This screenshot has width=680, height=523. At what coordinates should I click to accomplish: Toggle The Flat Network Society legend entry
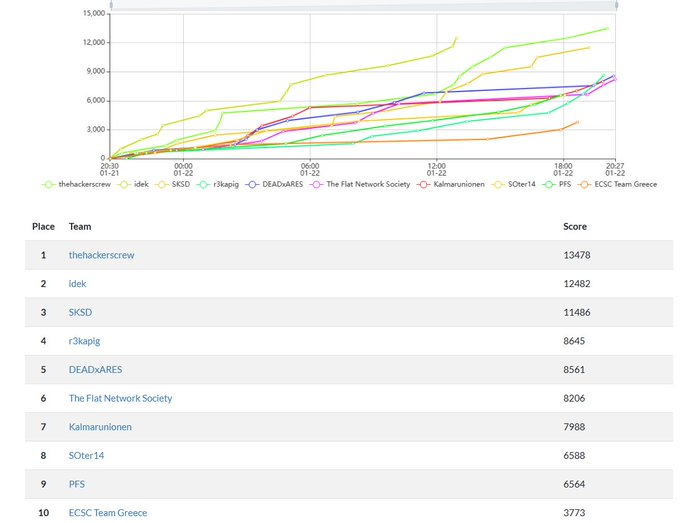pos(362,184)
